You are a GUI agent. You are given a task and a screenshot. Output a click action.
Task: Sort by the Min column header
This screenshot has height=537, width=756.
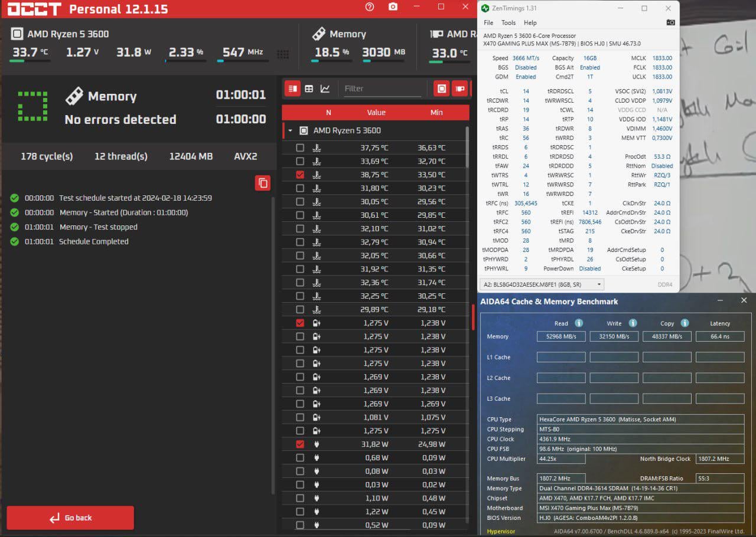pos(436,112)
